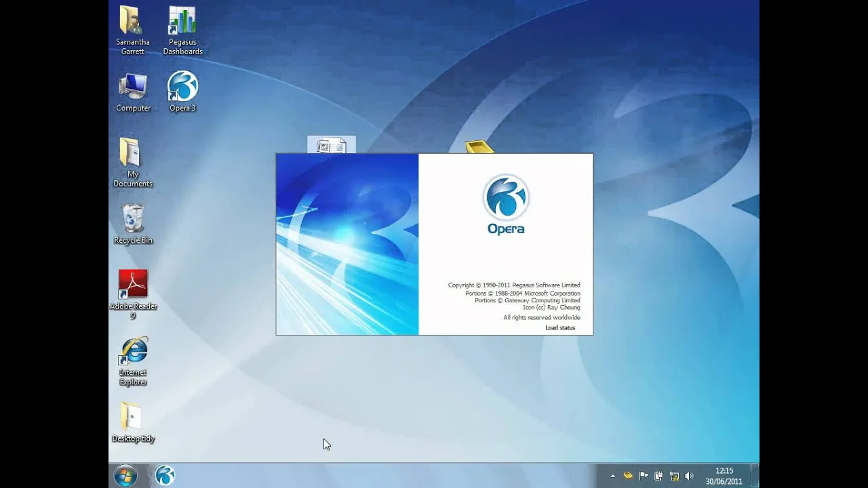Click the Opera logo on splash screen
The height and width of the screenshot is (488, 868).
pos(506,197)
